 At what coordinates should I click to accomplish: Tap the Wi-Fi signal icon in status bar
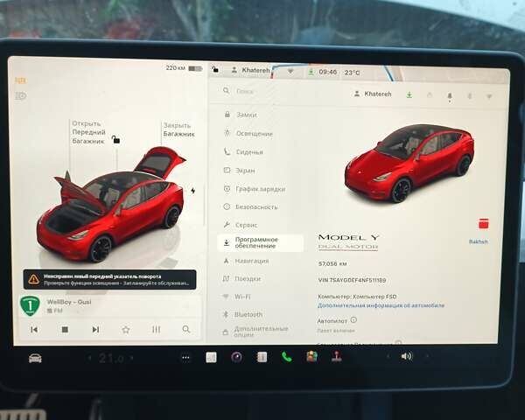(x=290, y=72)
